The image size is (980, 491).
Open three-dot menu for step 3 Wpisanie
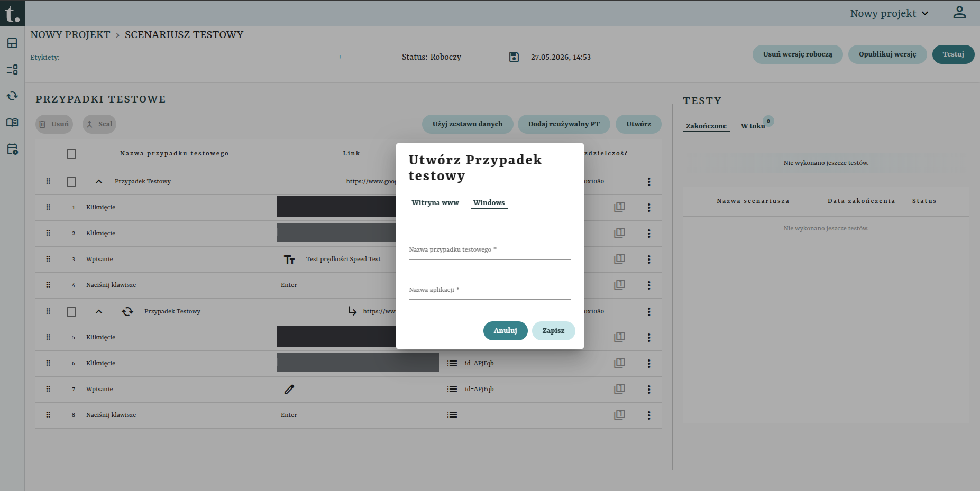[x=649, y=260]
